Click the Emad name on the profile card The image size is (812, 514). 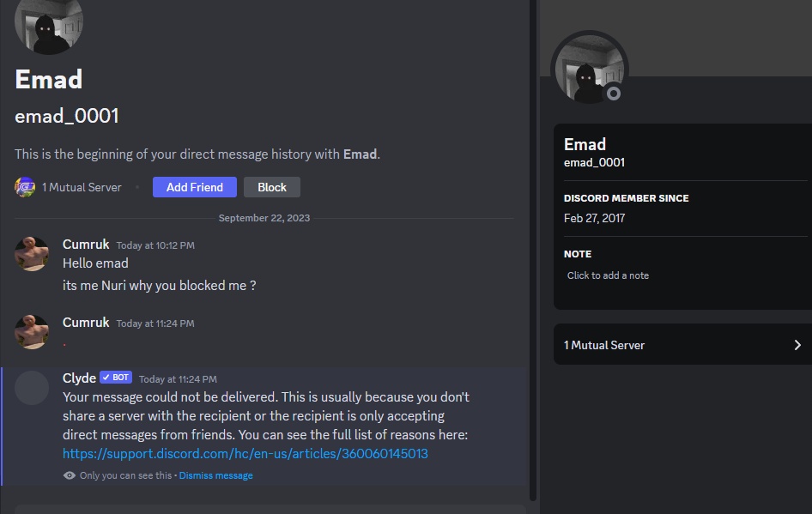[585, 144]
